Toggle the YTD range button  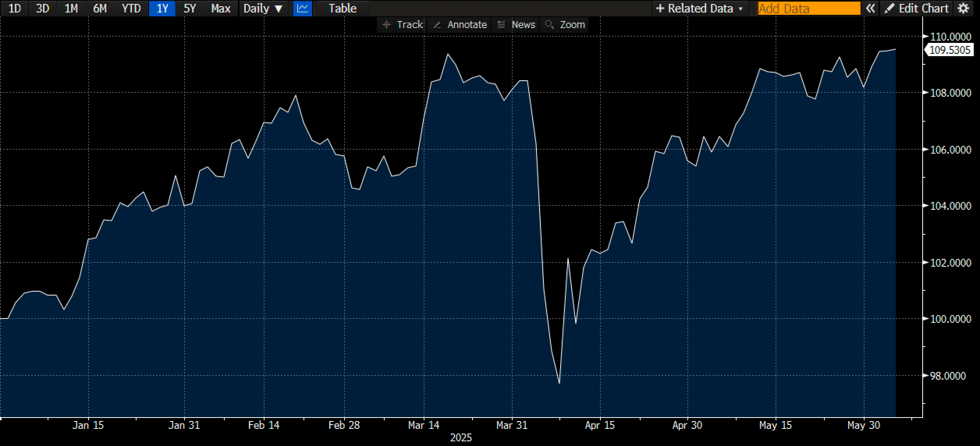tap(131, 8)
